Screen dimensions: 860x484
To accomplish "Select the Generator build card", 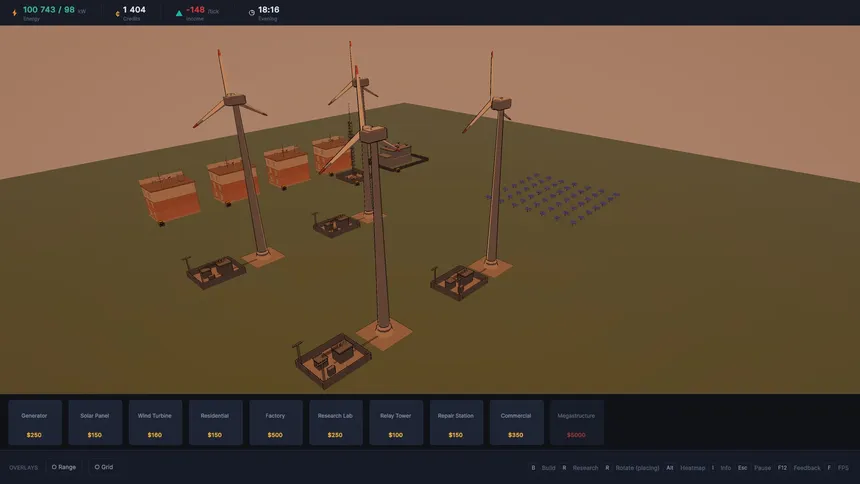I will (x=35, y=423).
